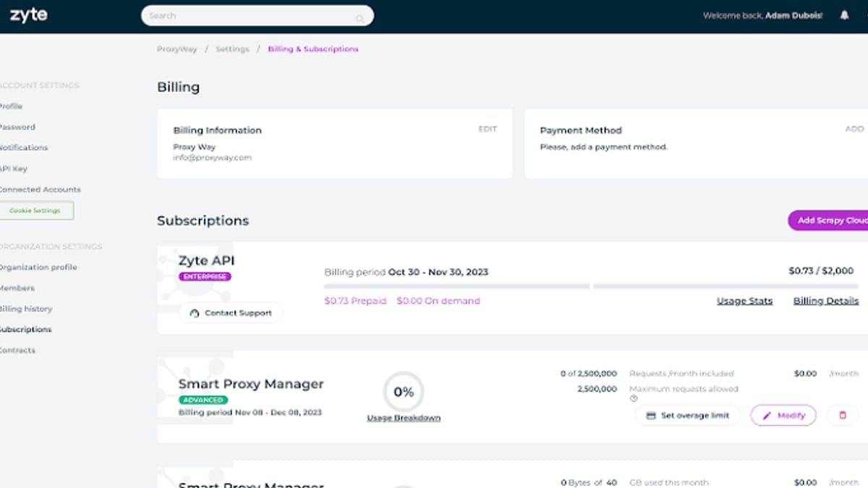The width and height of the screenshot is (868, 488).
Task: Open Connected Accounts page
Action: pyautogui.click(x=41, y=189)
